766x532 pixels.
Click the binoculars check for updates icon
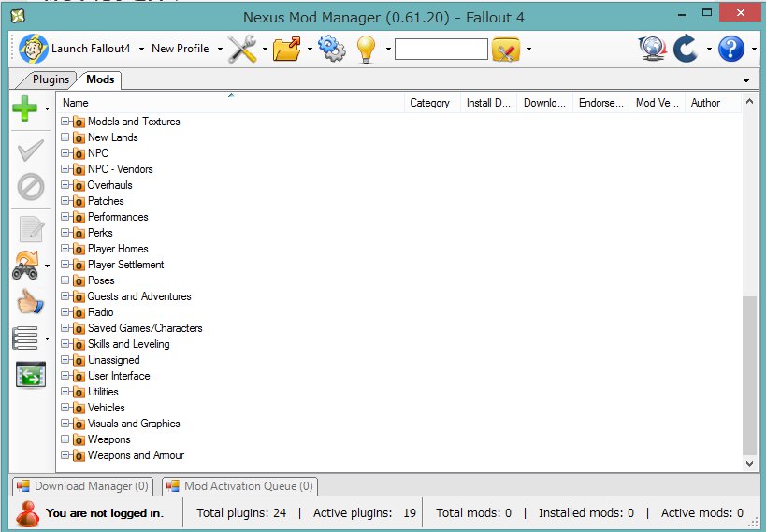coord(25,266)
